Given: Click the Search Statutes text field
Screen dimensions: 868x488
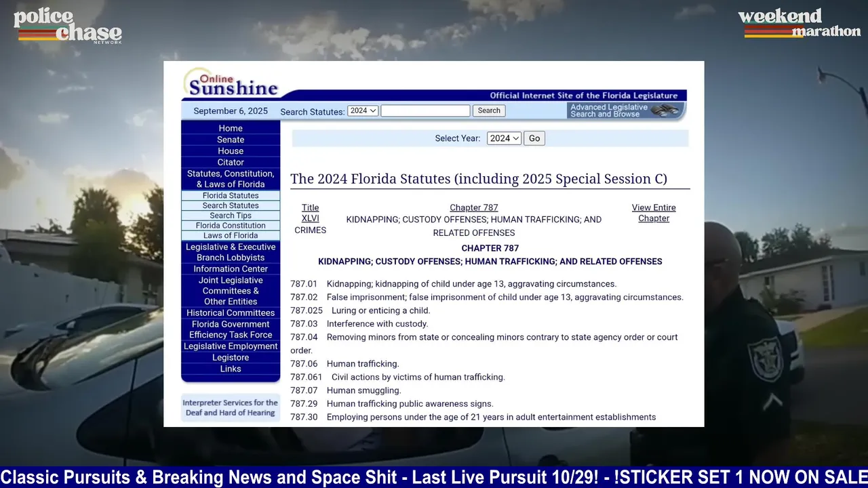Looking at the screenshot, I should click(425, 110).
